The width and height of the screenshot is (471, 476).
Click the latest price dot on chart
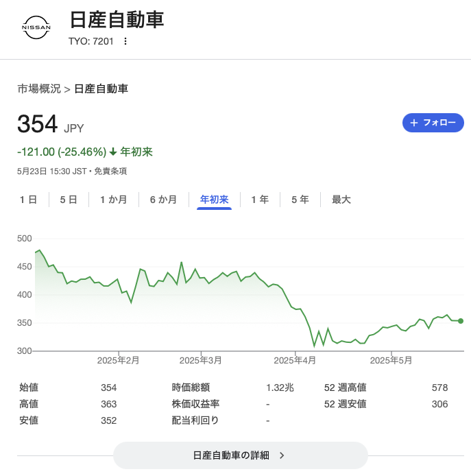pyautogui.click(x=461, y=321)
